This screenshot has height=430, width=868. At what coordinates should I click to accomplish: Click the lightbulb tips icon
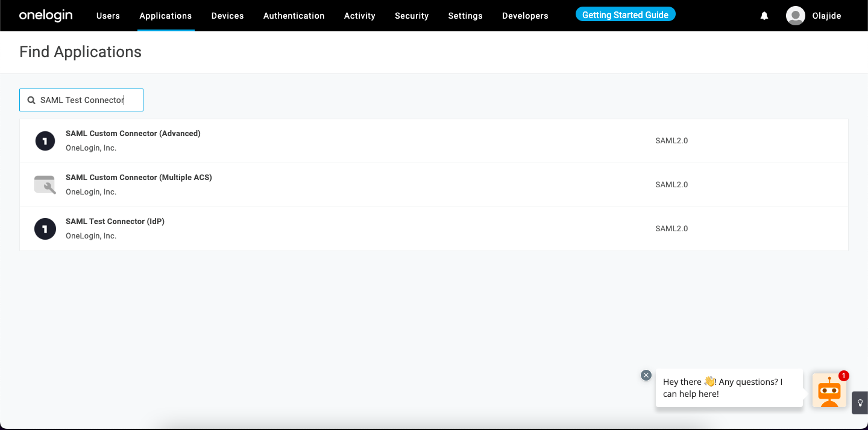(x=860, y=403)
